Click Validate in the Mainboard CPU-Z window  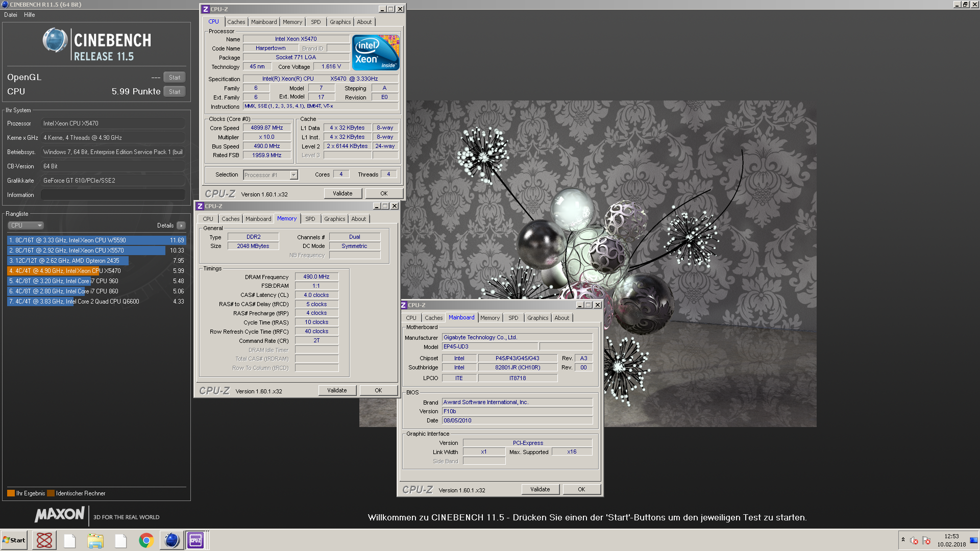[540, 489]
